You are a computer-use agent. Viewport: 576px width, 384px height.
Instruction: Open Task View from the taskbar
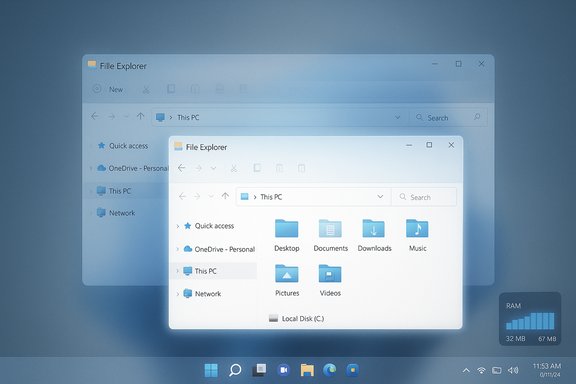pos(259,370)
